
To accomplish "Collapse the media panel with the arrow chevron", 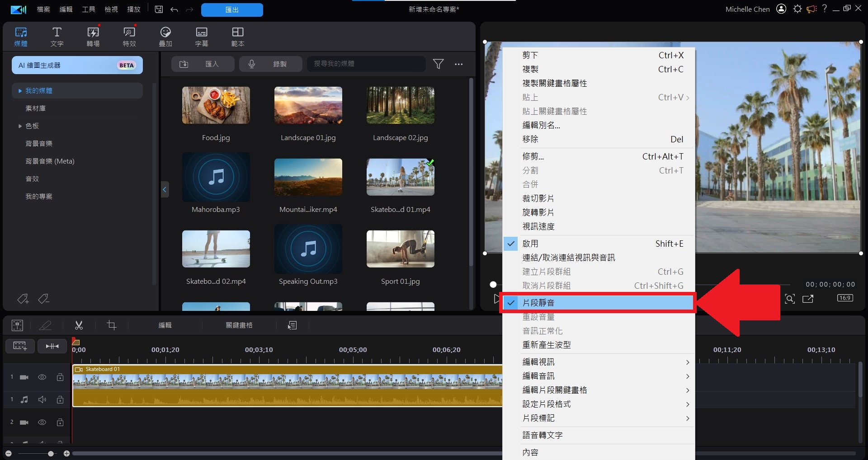I will (x=164, y=189).
